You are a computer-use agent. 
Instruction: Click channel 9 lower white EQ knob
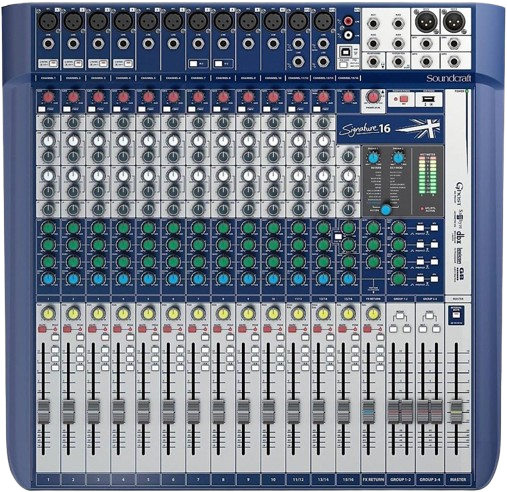[248, 176]
